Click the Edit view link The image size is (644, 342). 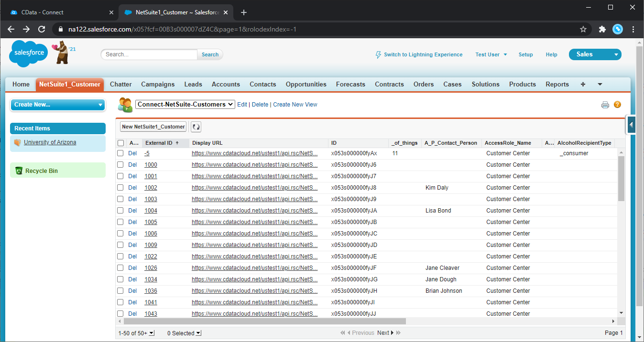click(x=242, y=104)
